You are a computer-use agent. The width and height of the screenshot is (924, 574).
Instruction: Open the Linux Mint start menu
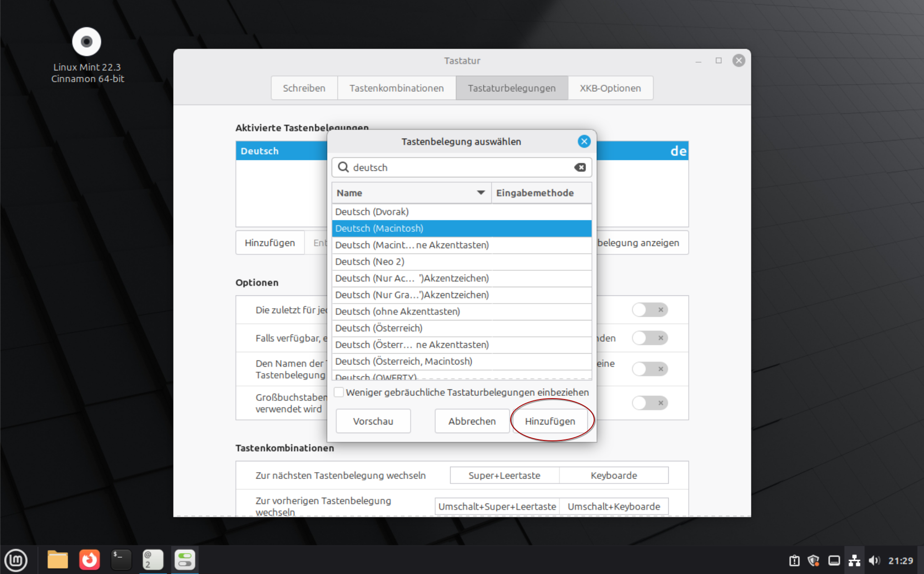point(16,560)
